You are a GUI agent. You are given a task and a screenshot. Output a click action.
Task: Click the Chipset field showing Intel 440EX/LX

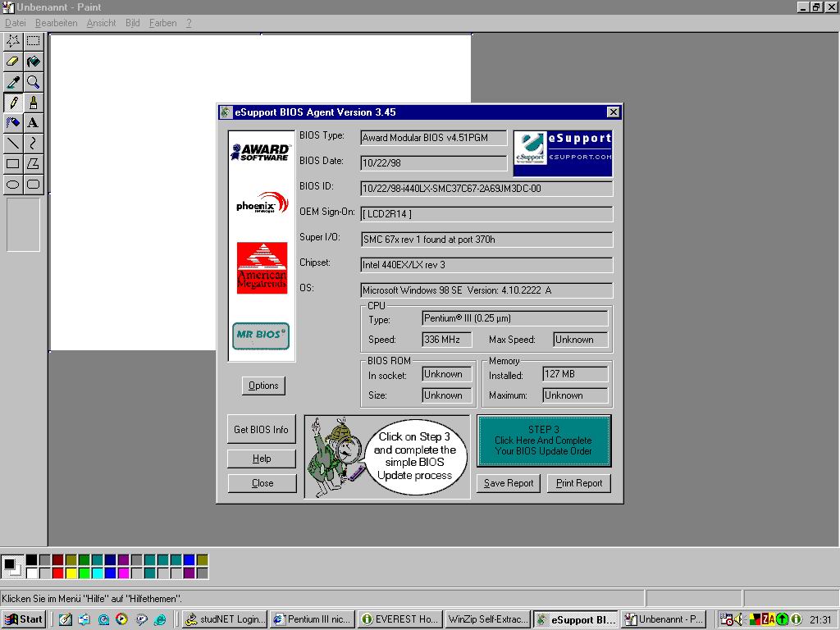[x=486, y=265]
